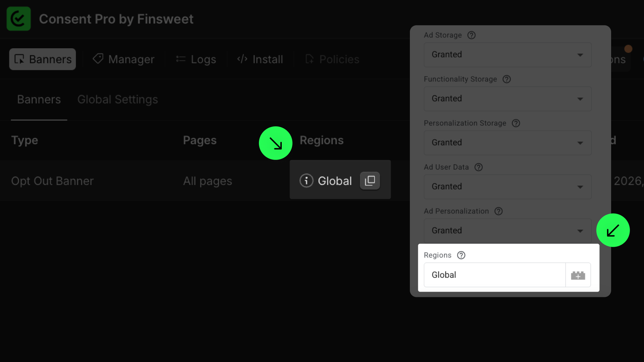Open the Personalization Storage dropdown
This screenshot has width=644, height=362.
click(x=507, y=143)
